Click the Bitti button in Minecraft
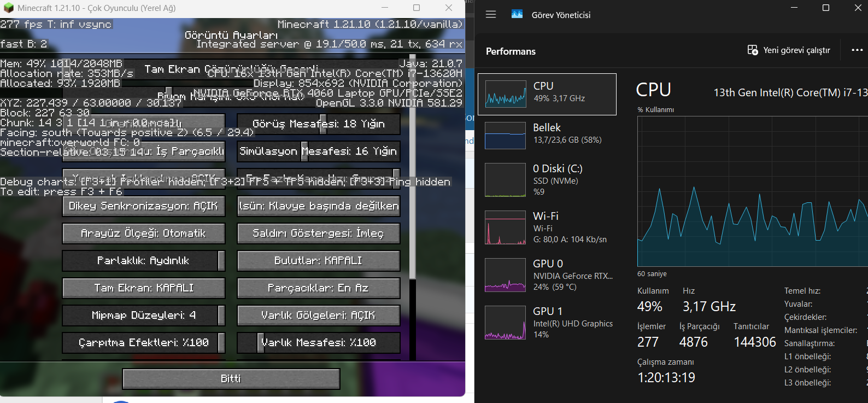The height and width of the screenshot is (403, 868). [x=231, y=379]
